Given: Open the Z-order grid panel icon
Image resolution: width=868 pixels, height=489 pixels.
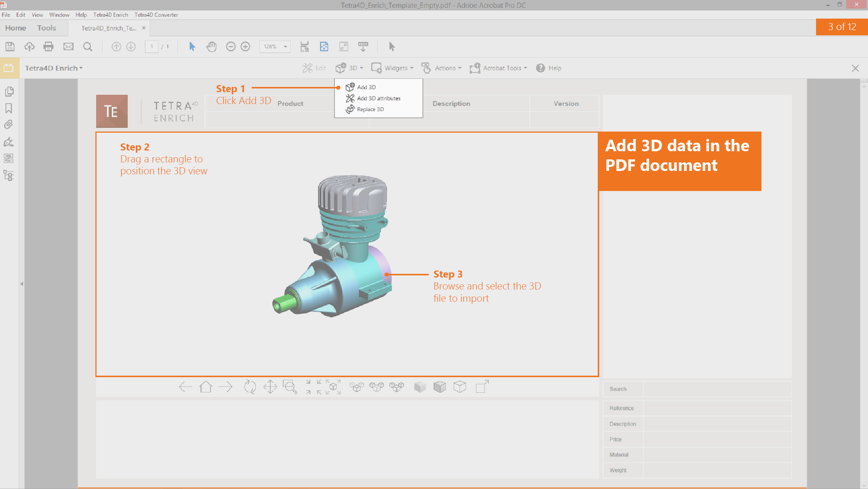Looking at the screenshot, I should 9,159.
